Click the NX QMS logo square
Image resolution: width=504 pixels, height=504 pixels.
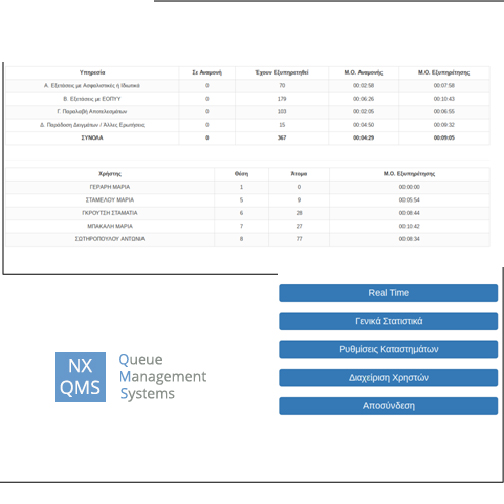tap(80, 377)
